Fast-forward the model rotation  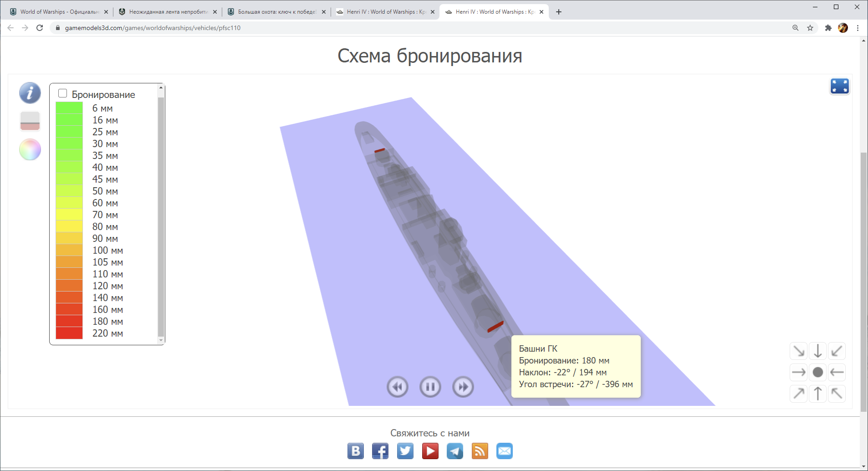click(463, 387)
